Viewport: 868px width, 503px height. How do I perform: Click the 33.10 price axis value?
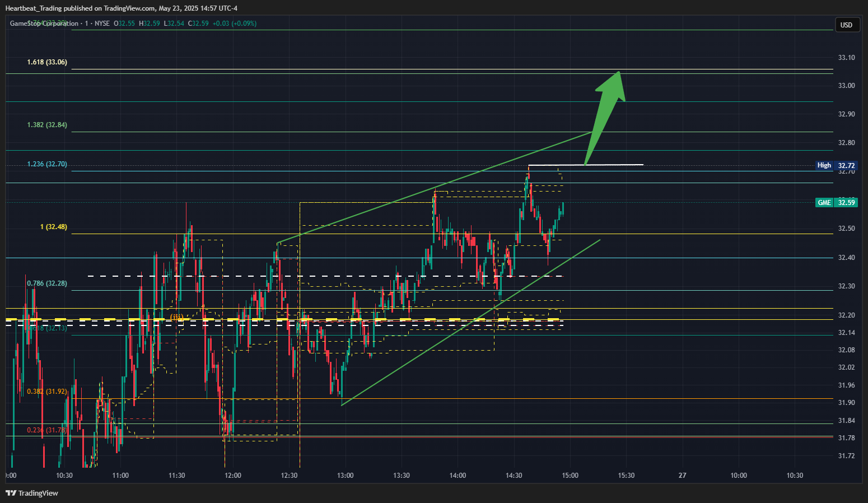pyautogui.click(x=846, y=58)
